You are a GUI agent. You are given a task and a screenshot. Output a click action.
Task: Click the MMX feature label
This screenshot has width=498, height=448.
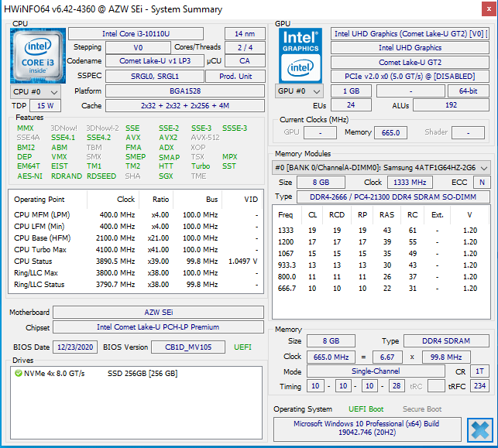[26, 128]
